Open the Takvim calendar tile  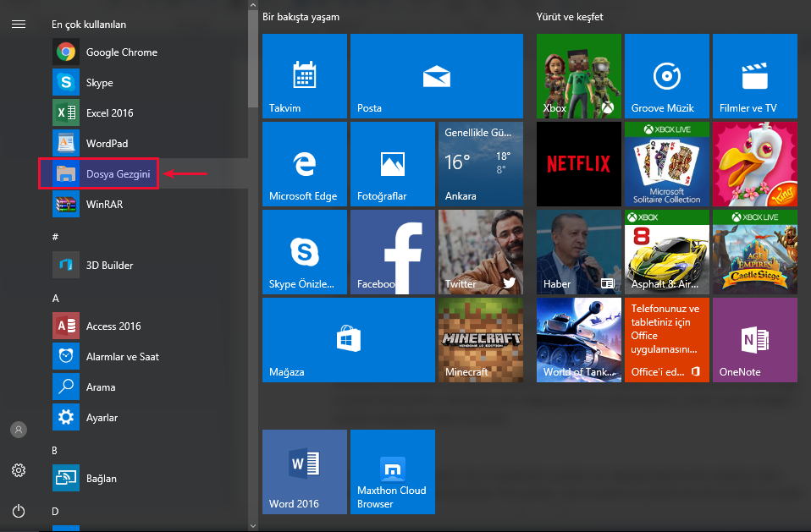coord(305,76)
